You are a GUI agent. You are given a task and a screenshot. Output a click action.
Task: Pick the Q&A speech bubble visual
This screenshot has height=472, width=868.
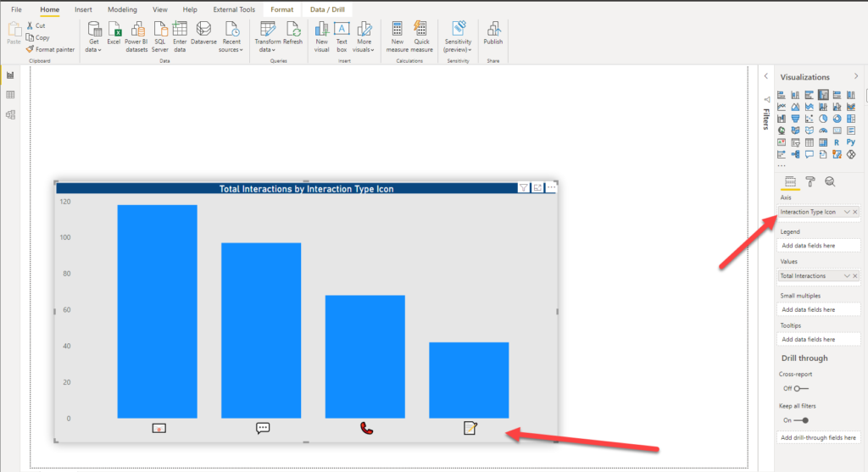[810, 154]
